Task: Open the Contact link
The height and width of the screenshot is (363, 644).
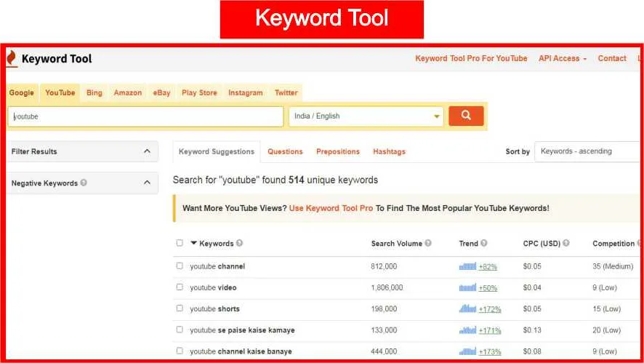Action: coord(612,58)
